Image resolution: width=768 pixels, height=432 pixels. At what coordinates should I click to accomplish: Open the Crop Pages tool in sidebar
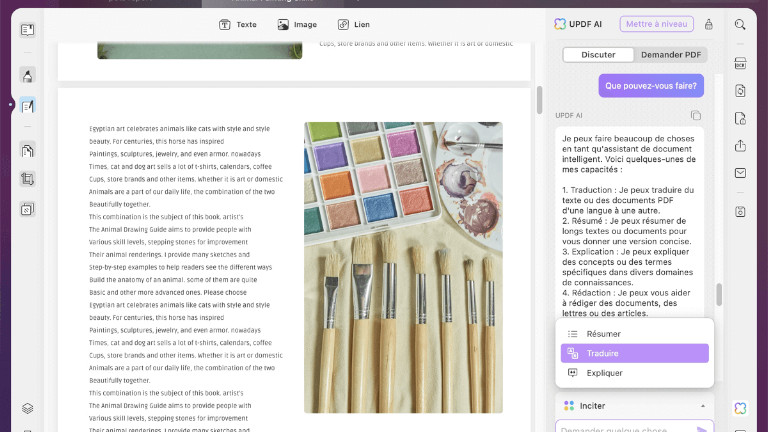[27, 179]
